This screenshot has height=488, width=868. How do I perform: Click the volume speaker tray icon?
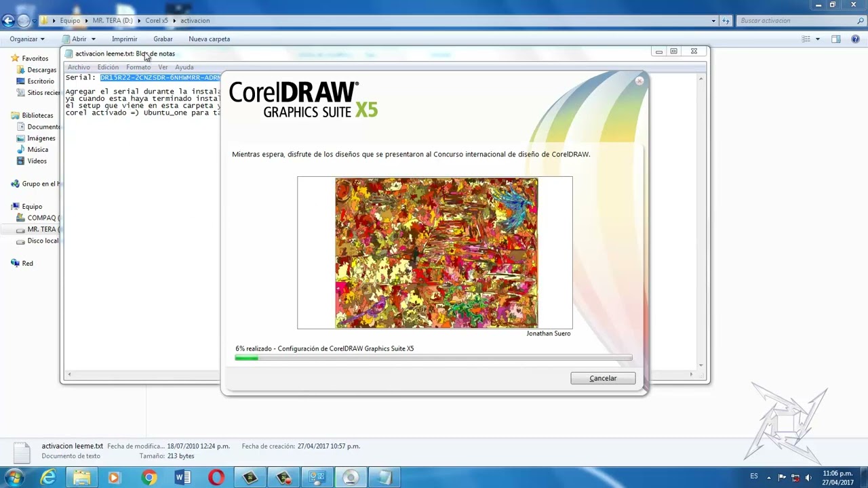tap(808, 477)
